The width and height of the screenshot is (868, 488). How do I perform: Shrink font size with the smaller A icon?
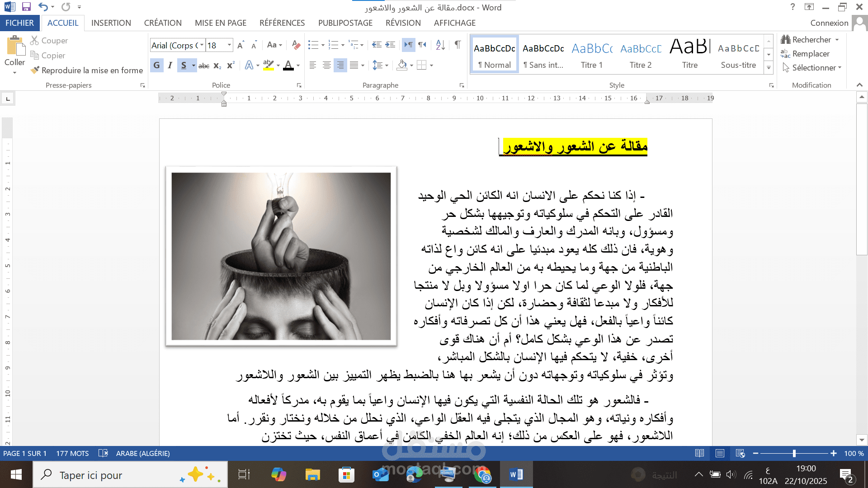coord(254,45)
